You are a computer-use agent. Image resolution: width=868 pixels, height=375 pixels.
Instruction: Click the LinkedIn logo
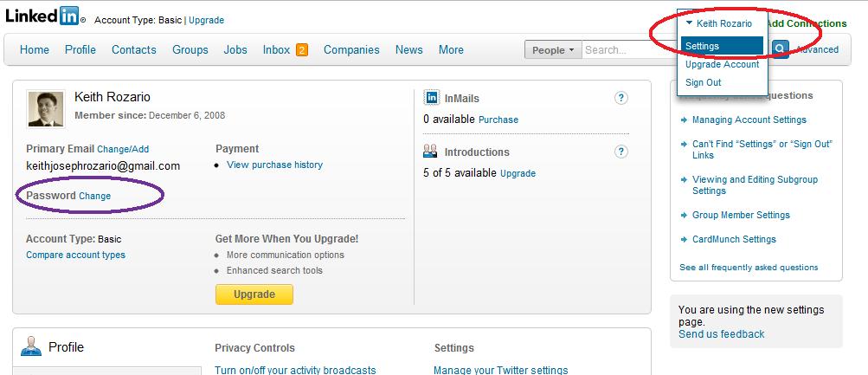click(42, 16)
